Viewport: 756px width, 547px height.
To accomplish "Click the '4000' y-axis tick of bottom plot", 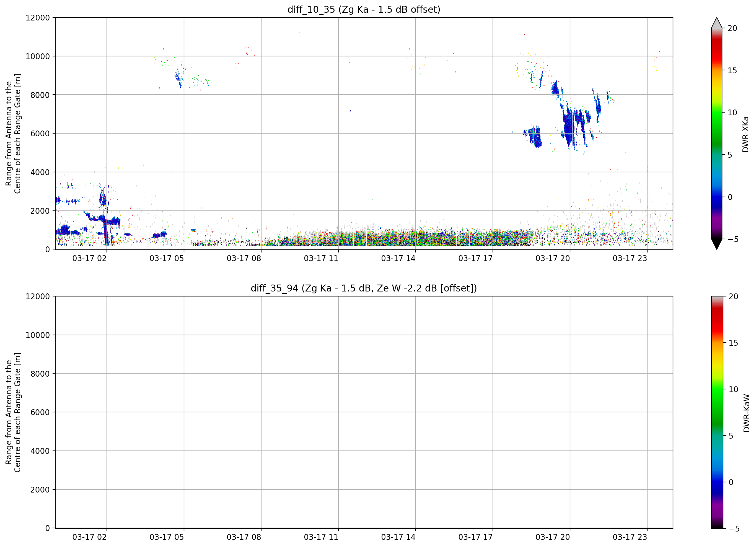I will coord(40,451).
